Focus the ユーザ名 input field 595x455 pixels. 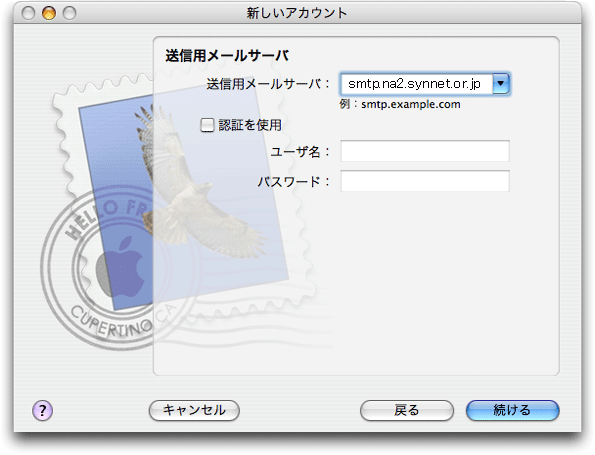click(x=425, y=151)
